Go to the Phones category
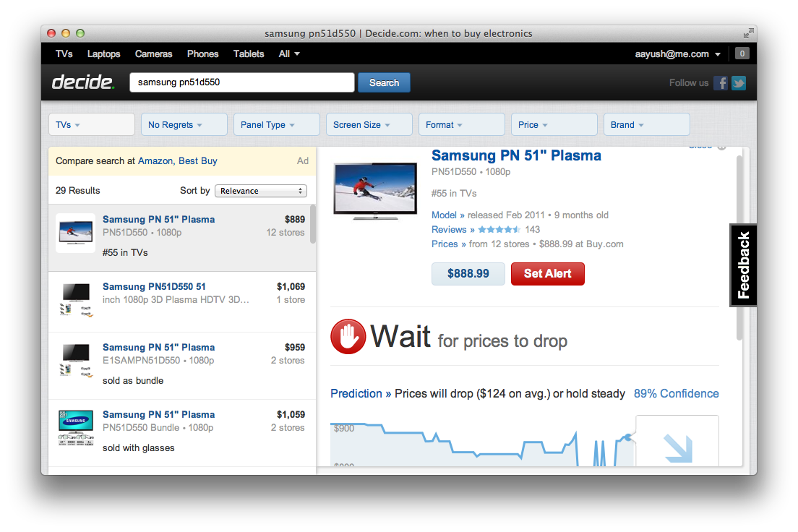798x532 pixels. [202, 54]
